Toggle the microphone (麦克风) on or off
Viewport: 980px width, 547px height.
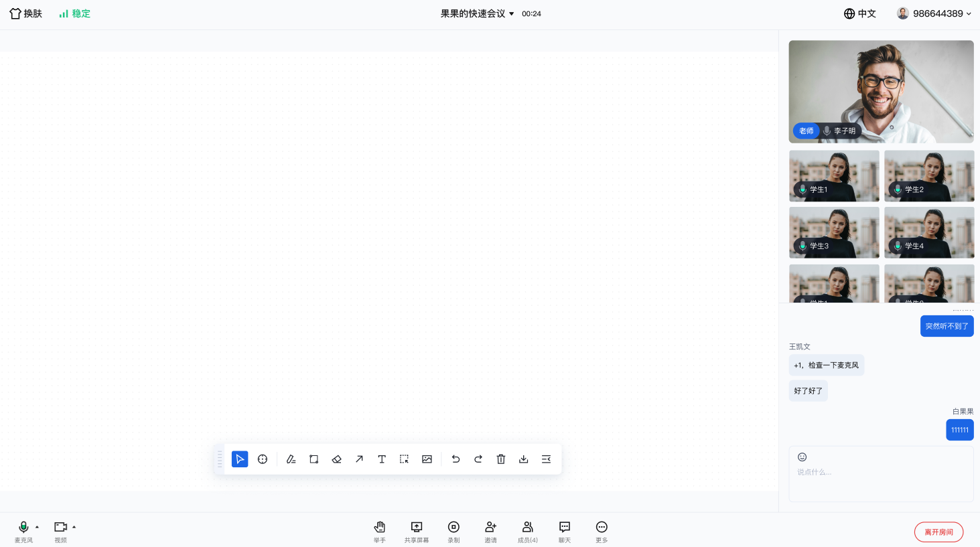tap(23, 532)
